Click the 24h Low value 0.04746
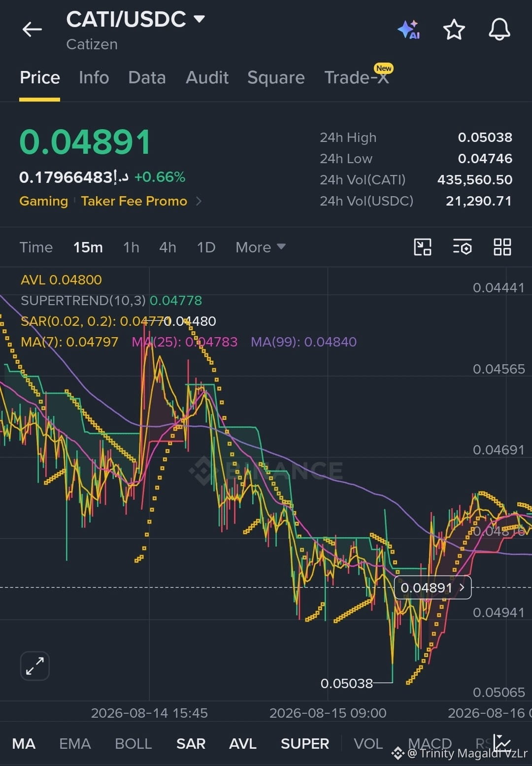 pos(485,159)
